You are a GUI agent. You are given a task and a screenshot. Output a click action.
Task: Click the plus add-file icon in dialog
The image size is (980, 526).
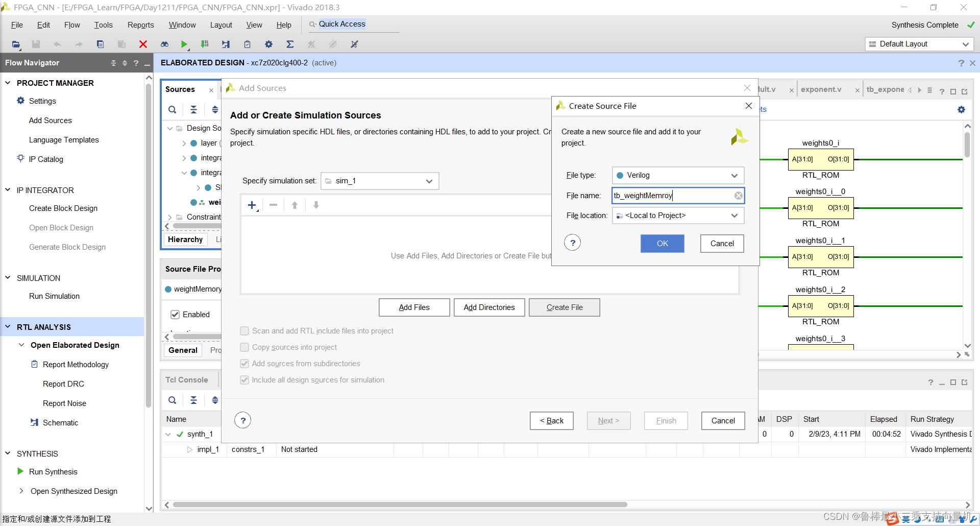252,205
